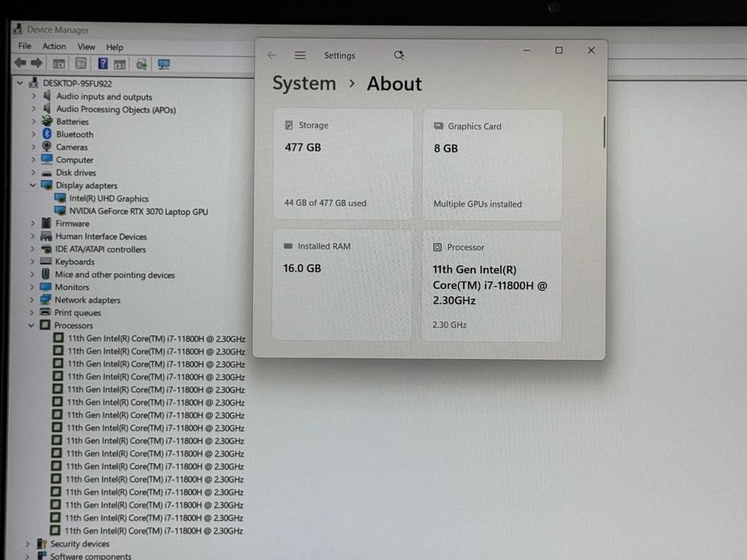Image resolution: width=747 pixels, height=560 pixels.
Task: Click the Settings window vertical scrollbar
Action: [604, 131]
